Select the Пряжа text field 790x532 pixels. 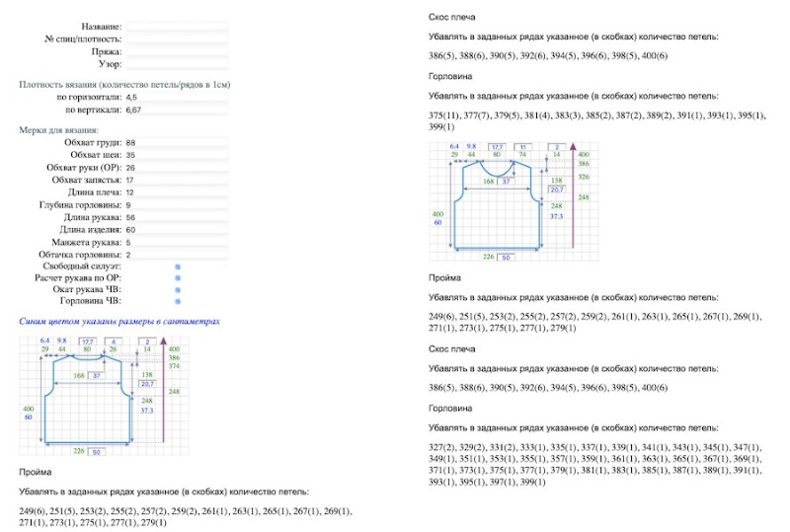click(x=177, y=51)
